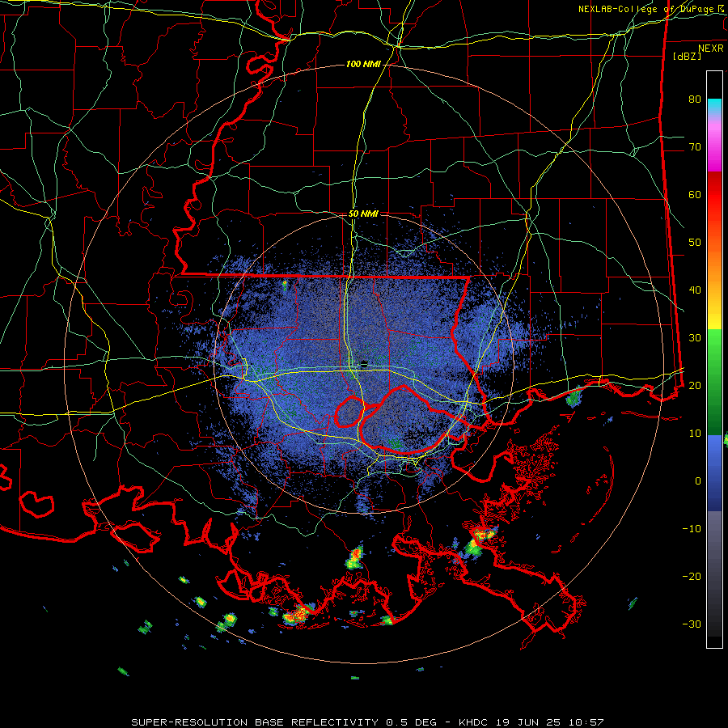728x728 pixels.
Task: Click the 30 value on the dBZ scale
Action: (695, 338)
